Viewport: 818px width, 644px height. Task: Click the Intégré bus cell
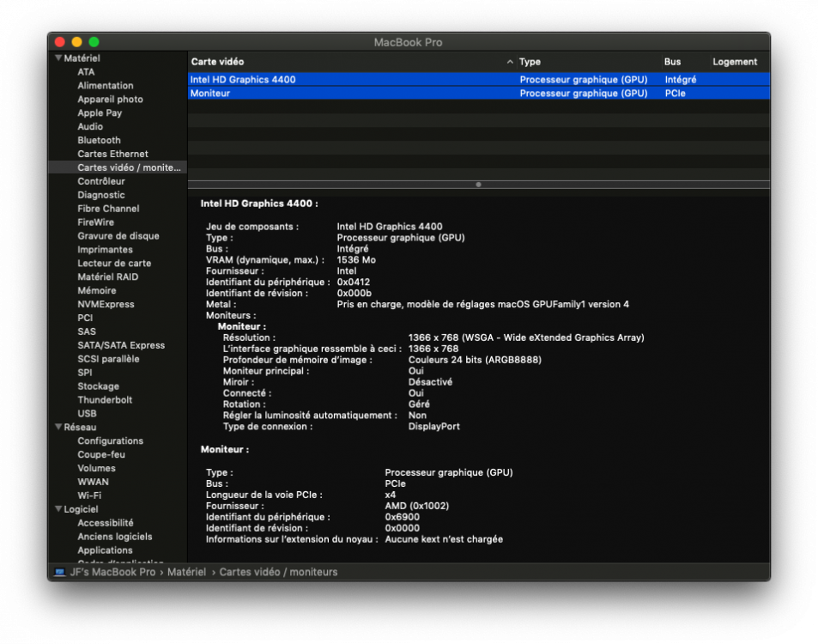[x=681, y=79]
